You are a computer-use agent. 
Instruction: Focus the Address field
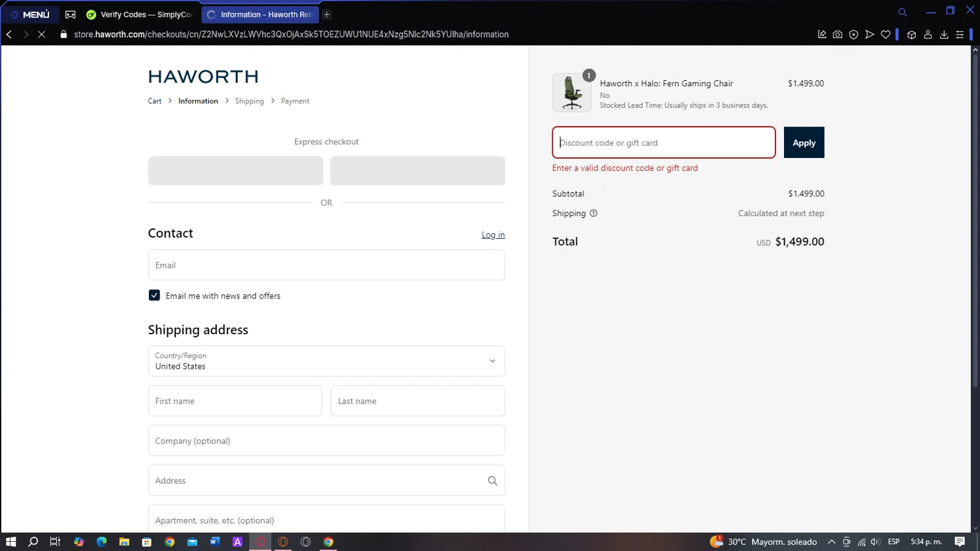(327, 480)
